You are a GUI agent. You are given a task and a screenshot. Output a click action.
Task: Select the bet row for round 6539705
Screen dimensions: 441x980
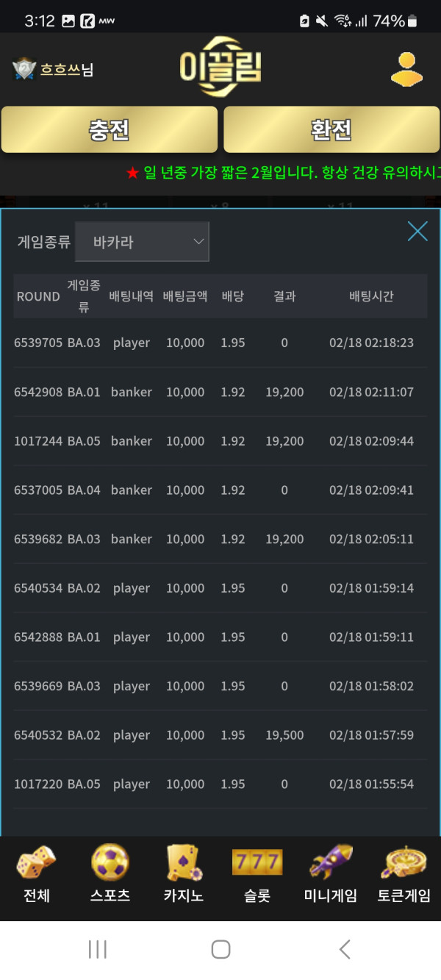tap(220, 343)
